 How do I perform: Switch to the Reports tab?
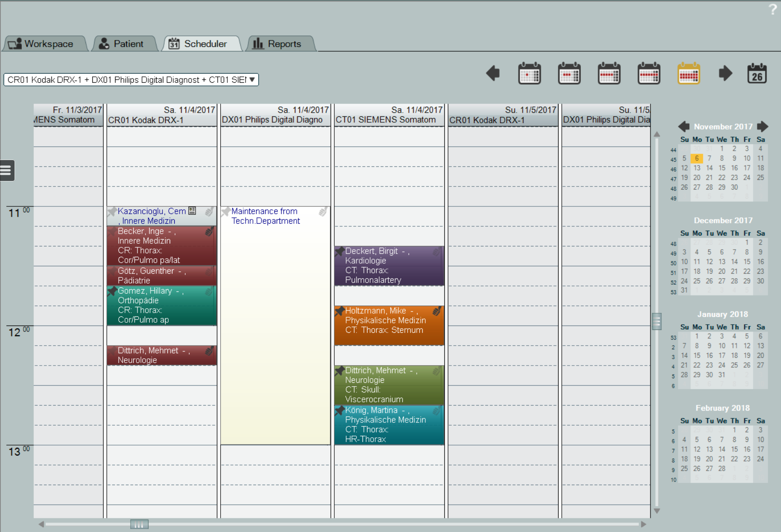(277, 44)
